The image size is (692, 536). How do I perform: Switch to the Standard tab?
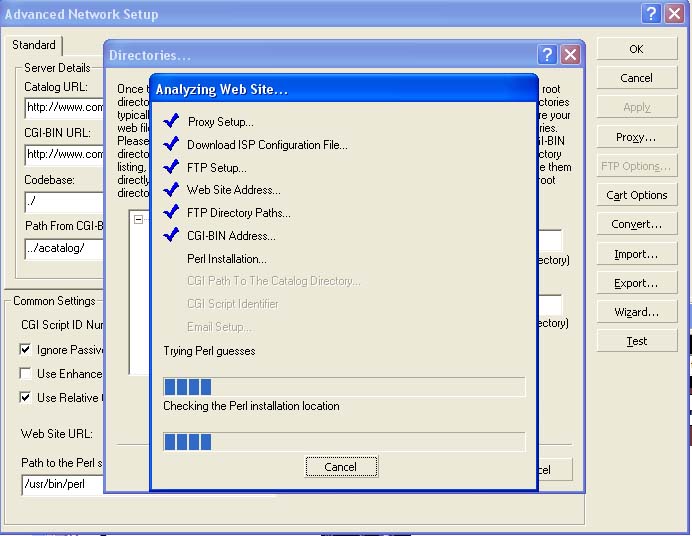click(34, 45)
